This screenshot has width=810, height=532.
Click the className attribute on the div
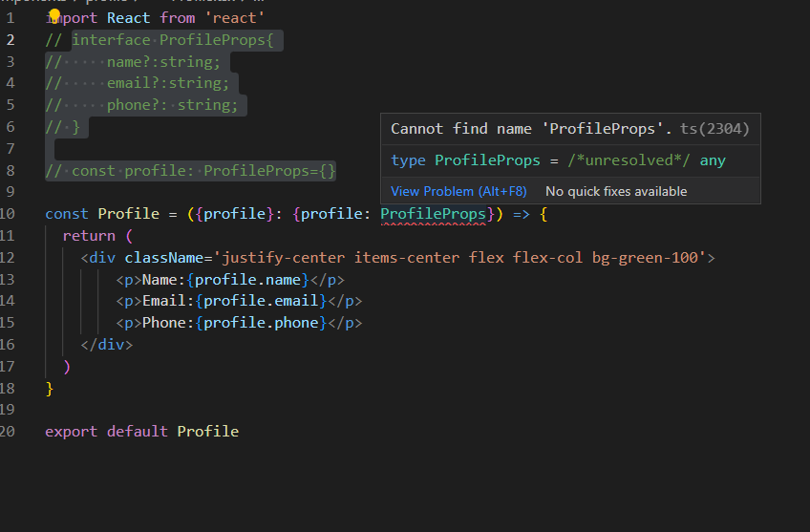click(x=163, y=258)
